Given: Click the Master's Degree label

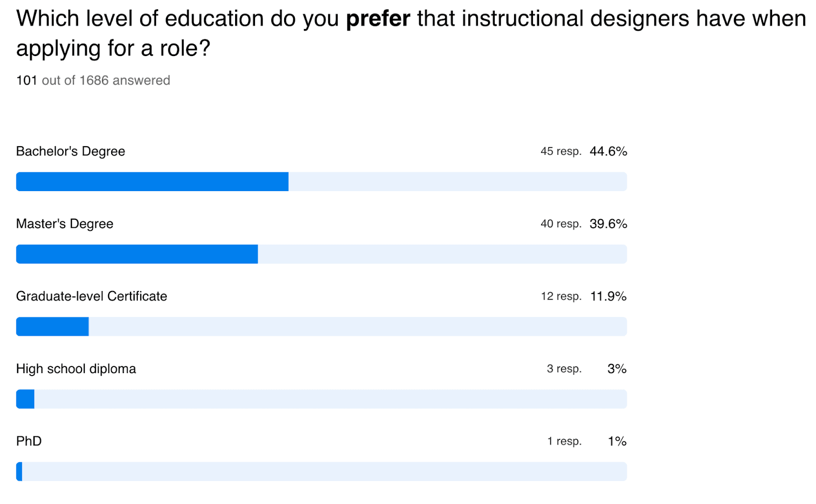Looking at the screenshot, I should [x=65, y=224].
